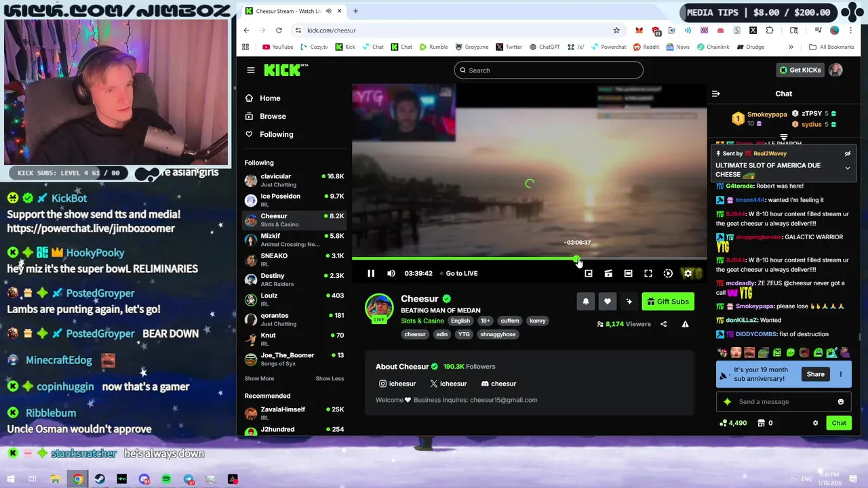
Task: Expand the bookmarks overflow chevron
Action: pyautogui.click(x=791, y=47)
